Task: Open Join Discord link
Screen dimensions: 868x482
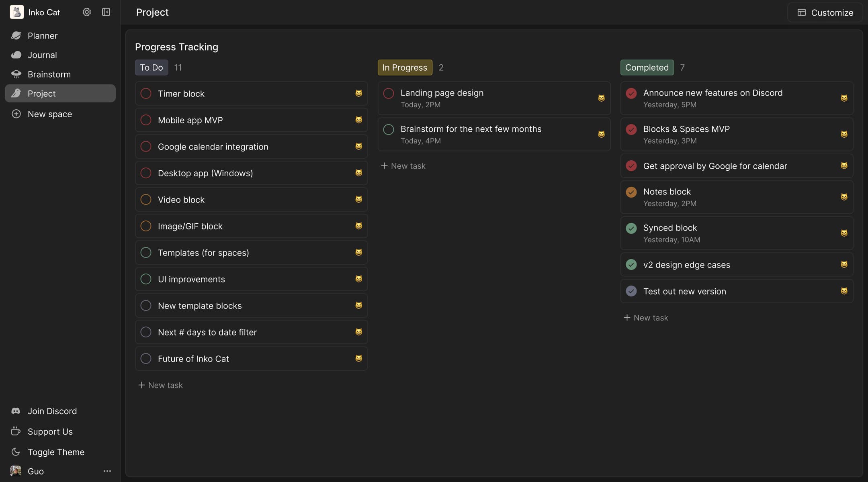Action: 52,411
